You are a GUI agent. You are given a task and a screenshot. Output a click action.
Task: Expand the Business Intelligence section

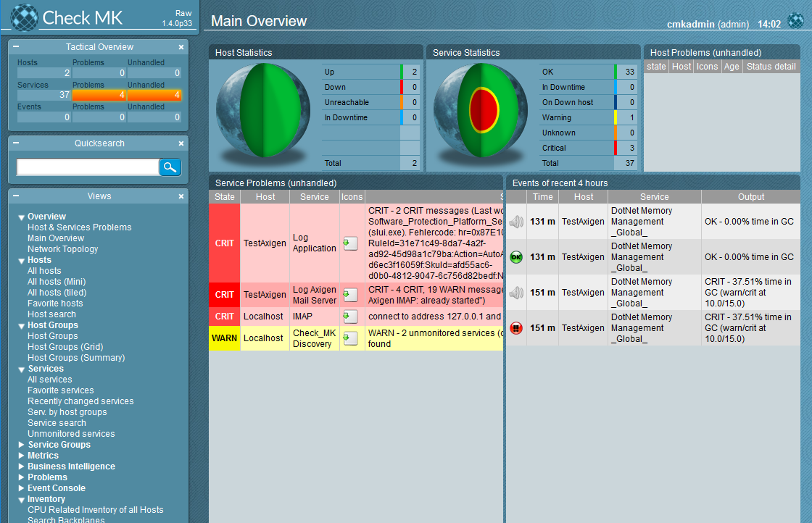[22, 466]
